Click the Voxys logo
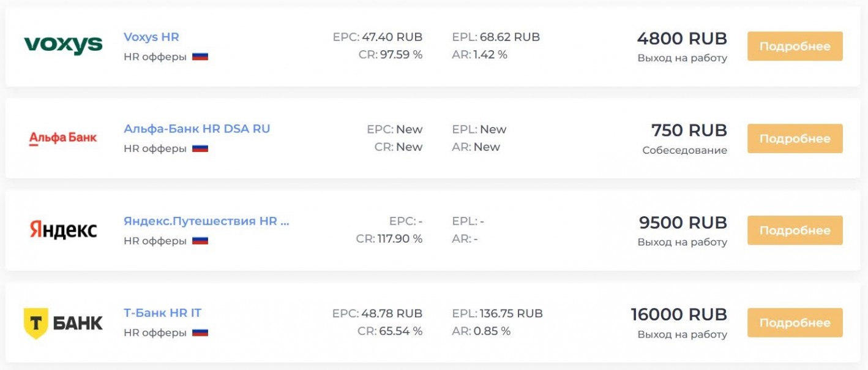Image resolution: width=868 pixels, height=370 pixels. click(63, 45)
